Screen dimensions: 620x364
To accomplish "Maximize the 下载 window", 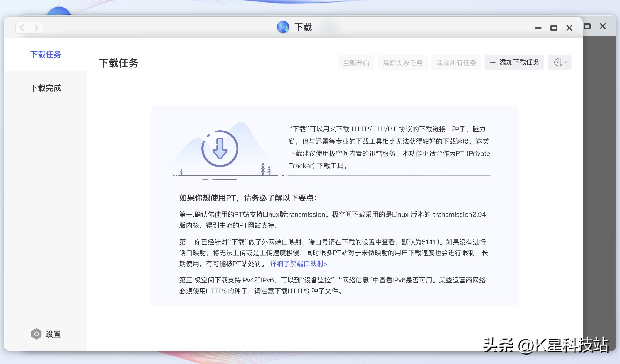I will [553, 28].
